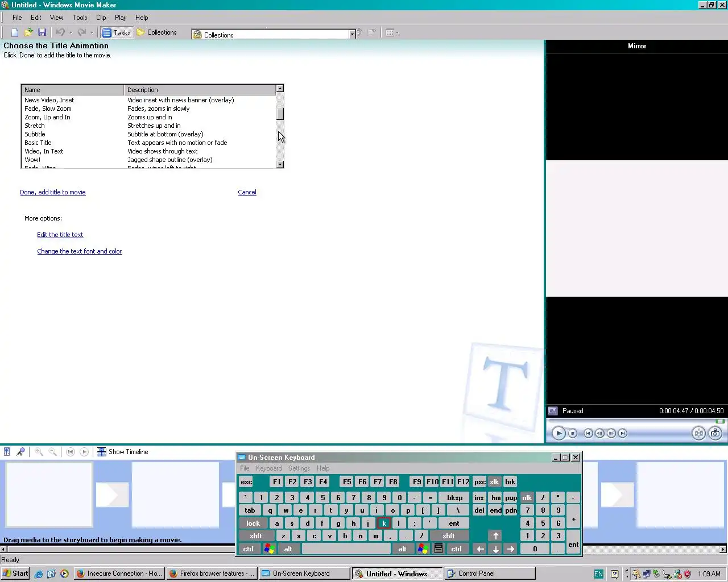
Task: Play the preview in the monitor
Action: coord(559,433)
